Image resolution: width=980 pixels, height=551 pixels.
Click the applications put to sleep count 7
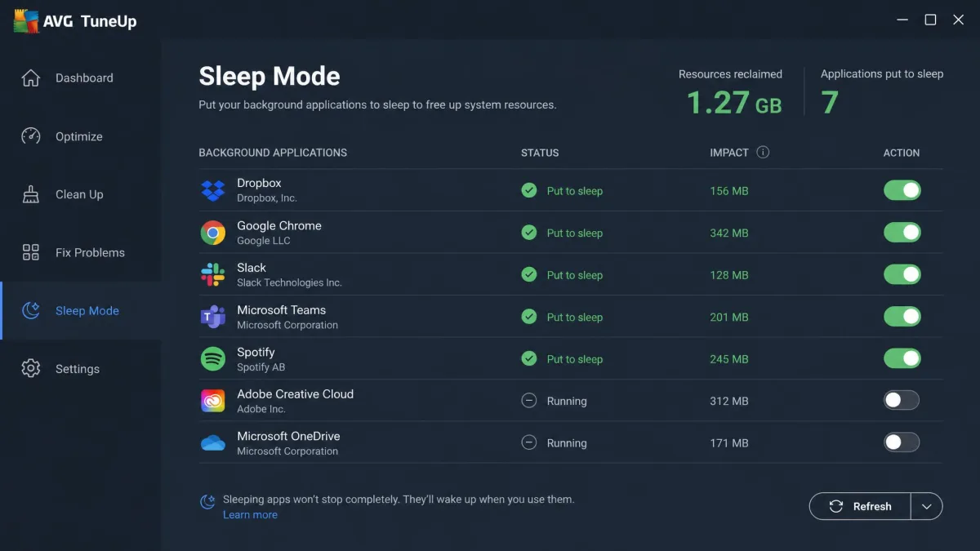(830, 103)
